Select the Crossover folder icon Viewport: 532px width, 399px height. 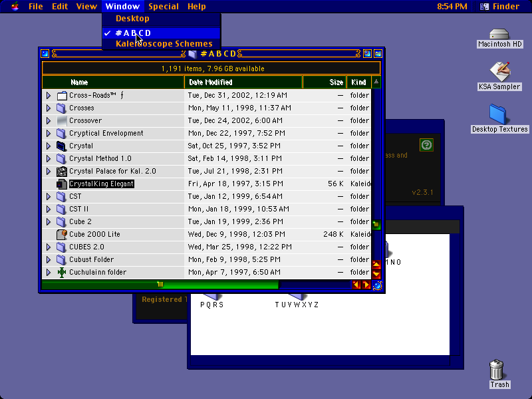point(62,120)
